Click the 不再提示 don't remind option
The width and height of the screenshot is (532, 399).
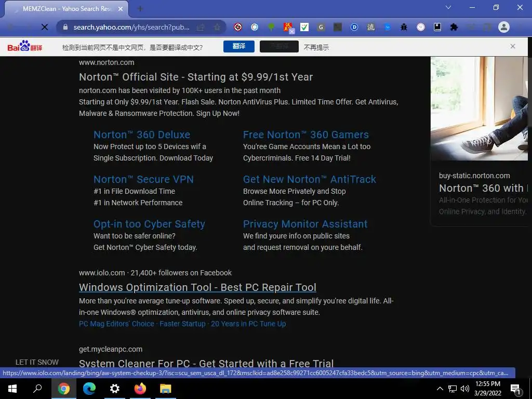(x=316, y=47)
